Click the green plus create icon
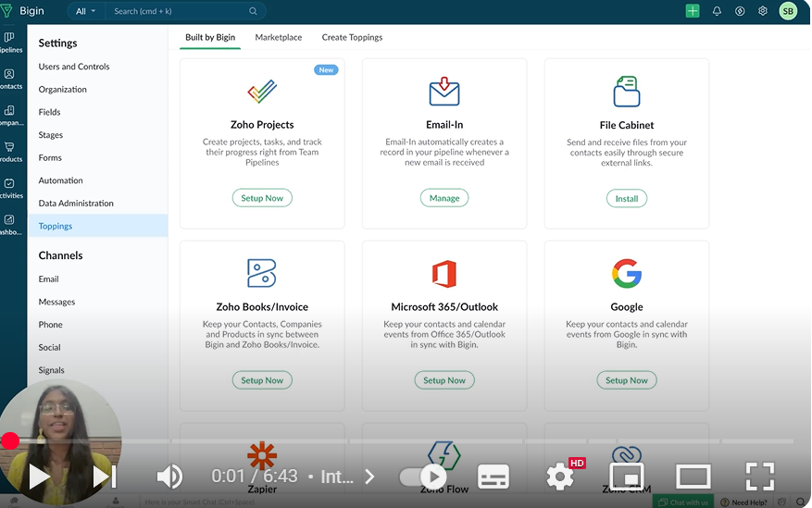Image resolution: width=812 pixels, height=508 pixels. (x=693, y=11)
